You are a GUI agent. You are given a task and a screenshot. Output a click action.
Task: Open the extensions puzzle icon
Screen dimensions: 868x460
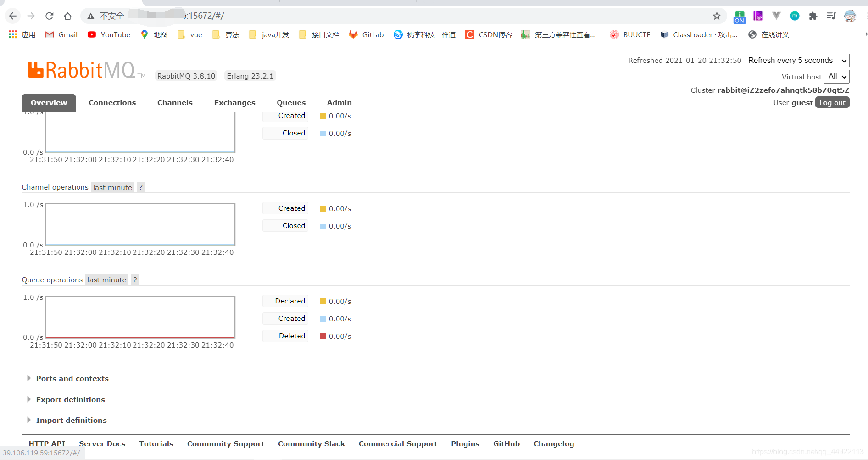coord(813,16)
